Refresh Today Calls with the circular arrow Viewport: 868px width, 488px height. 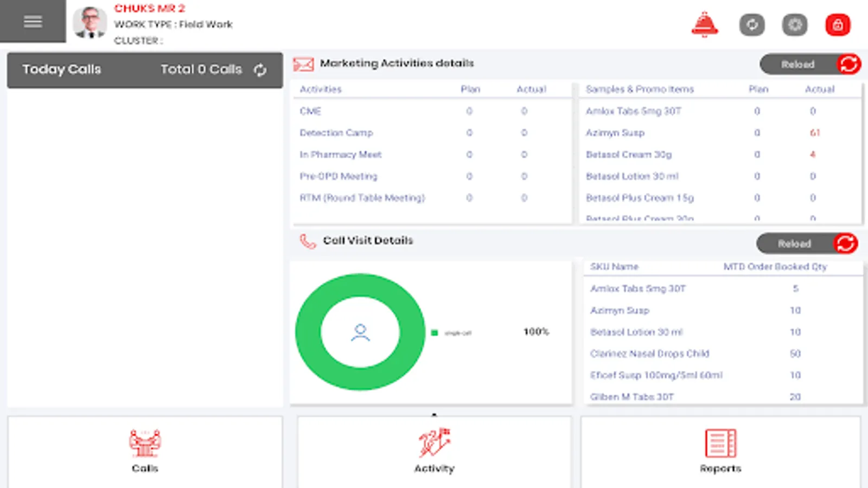pyautogui.click(x=260, y=69)
